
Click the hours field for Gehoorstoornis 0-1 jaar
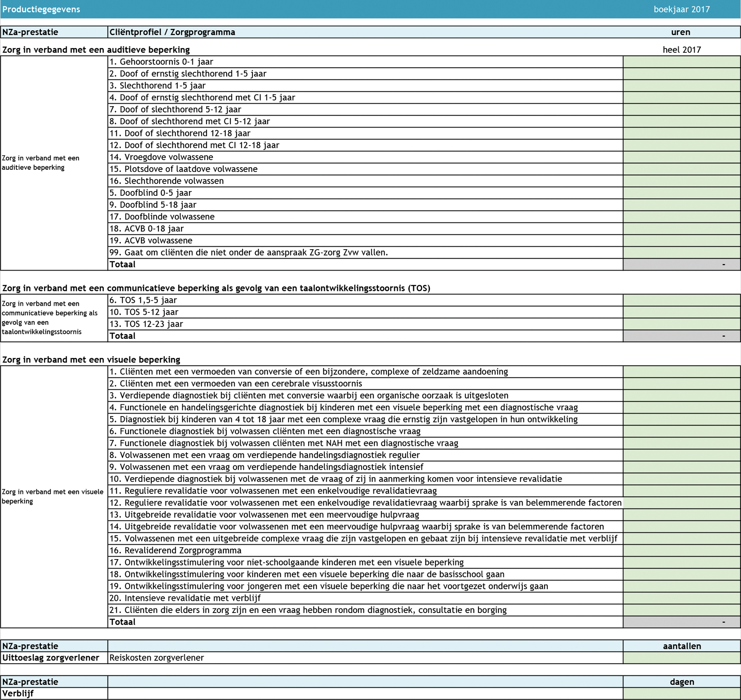click(x=681, y=62)
